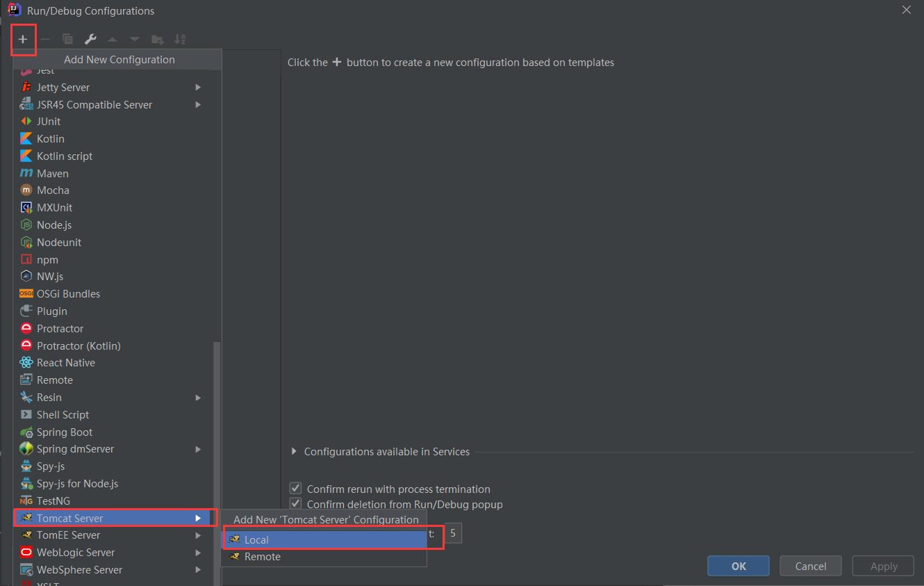Toggle Confirm rerun with process termination checkbox

(x=295, y=489)
